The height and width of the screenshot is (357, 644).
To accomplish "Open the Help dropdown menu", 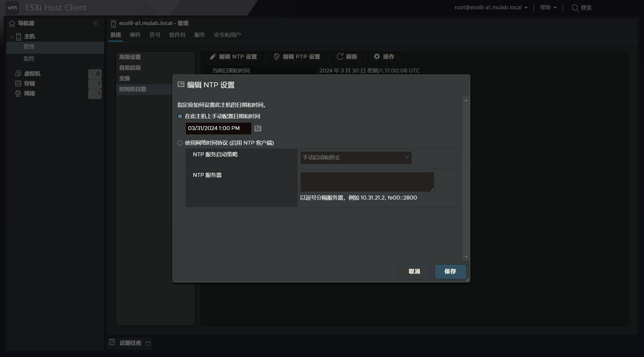I will click(548, 7).
